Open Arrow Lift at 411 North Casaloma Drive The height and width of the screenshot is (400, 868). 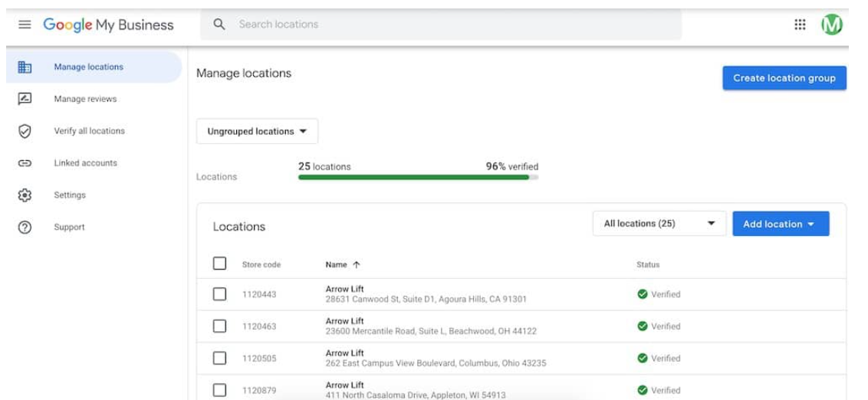416,391
